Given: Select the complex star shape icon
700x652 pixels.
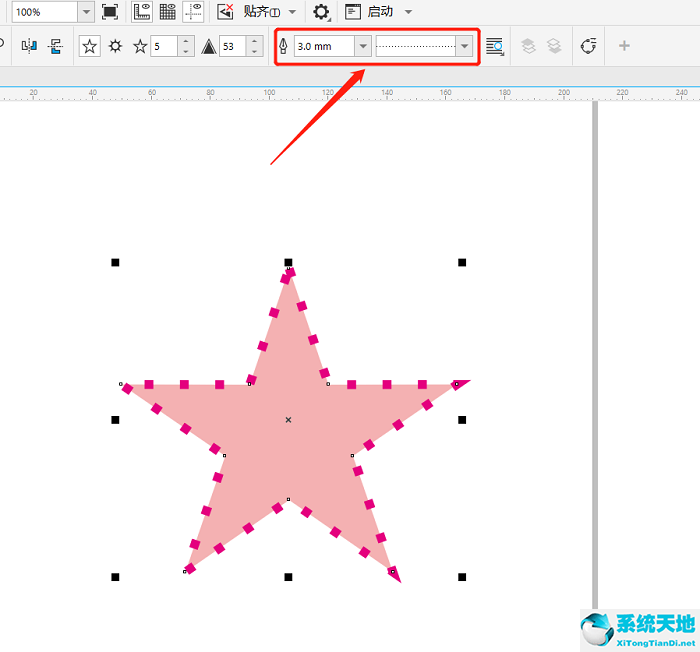Looking at the screenshot, I should [x=116, y=46].
